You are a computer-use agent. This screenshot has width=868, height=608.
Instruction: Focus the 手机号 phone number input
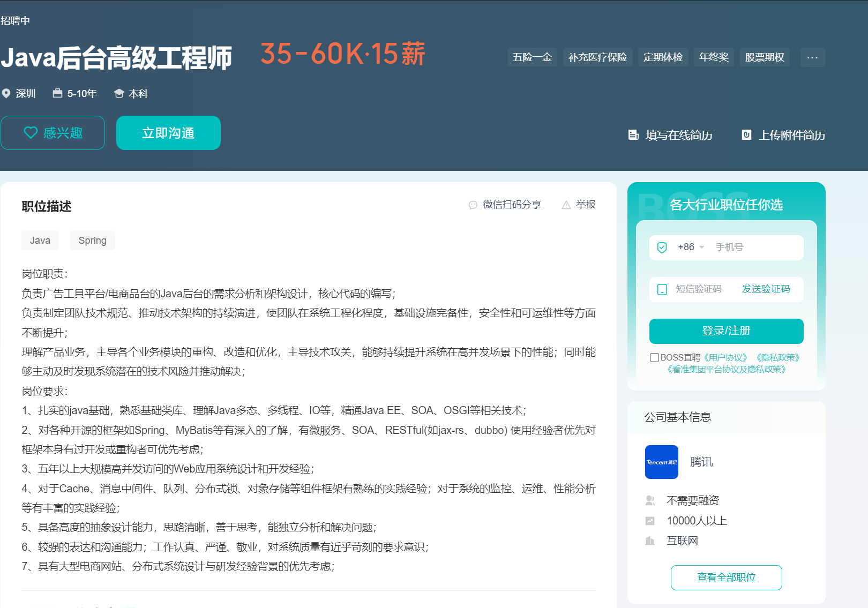tap(755, 247)
